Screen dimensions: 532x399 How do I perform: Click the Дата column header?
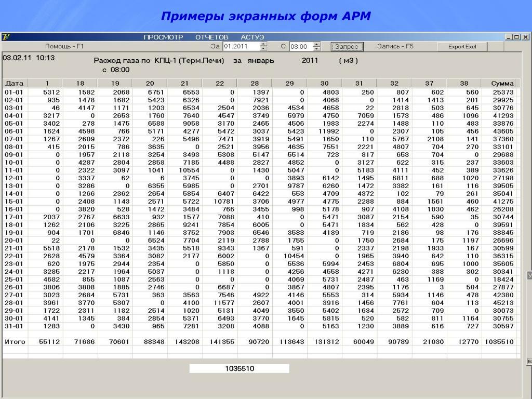(x=15, y=83)
